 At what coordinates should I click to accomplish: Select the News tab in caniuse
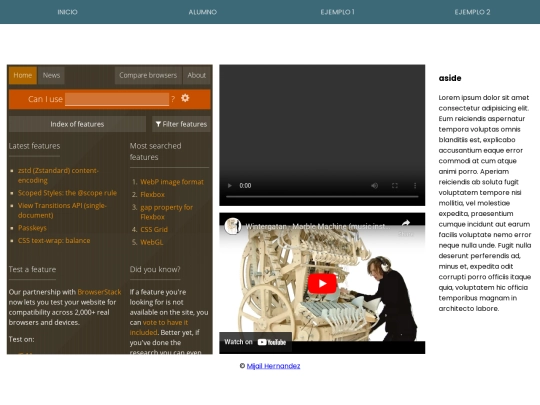click(x=51, y=75)
